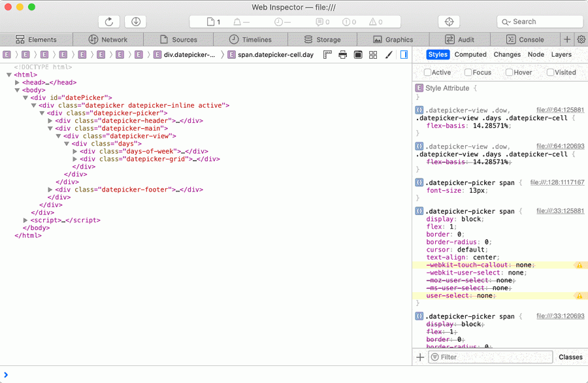Click errors count icon in dashboard
The height and width of the screenshot is (383, 588).
346,22
